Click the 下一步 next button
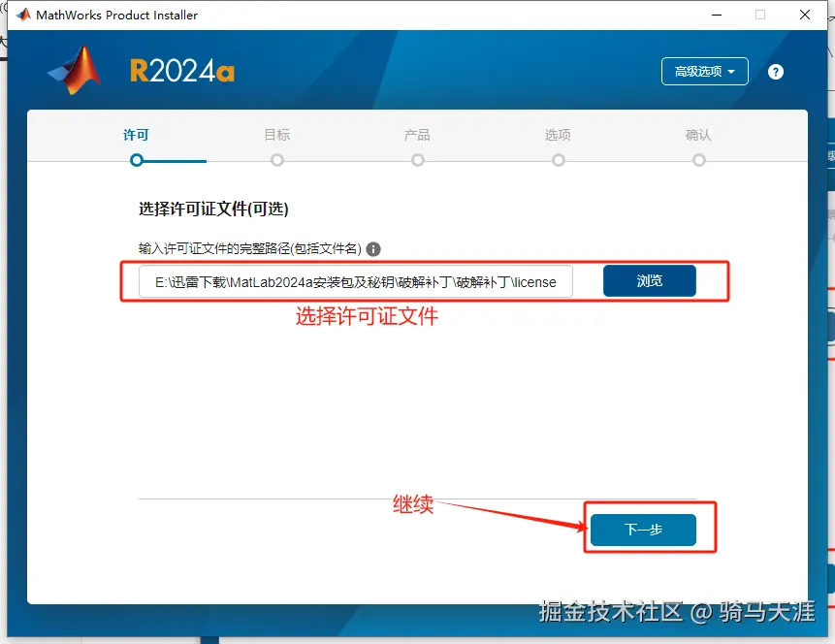 pos(643,530)
